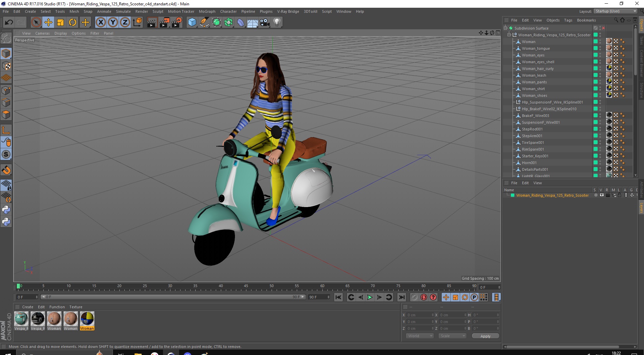Image resolution: width=644 pixels, height=355 pixels.
Task: Add a Light object
Action: coord(277,23)
